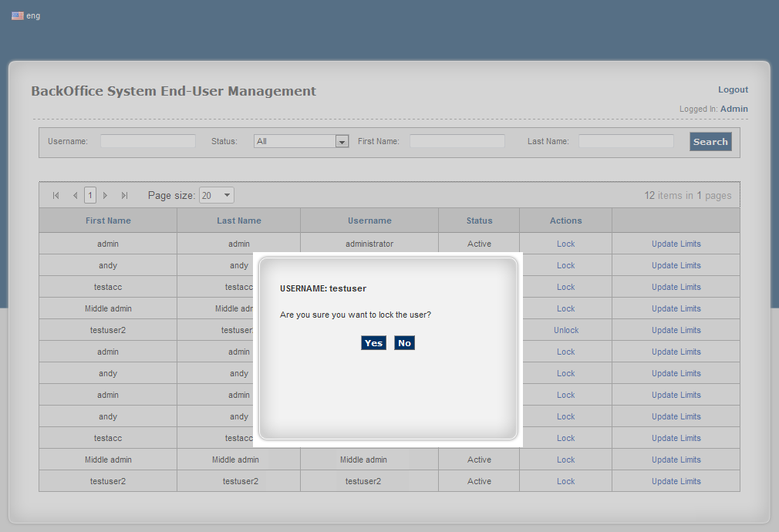The height and width of the screenshot is (532, 779).
Task: Click the 'USERNAME: testuser' dialog heading
Action: pos(323,288)
